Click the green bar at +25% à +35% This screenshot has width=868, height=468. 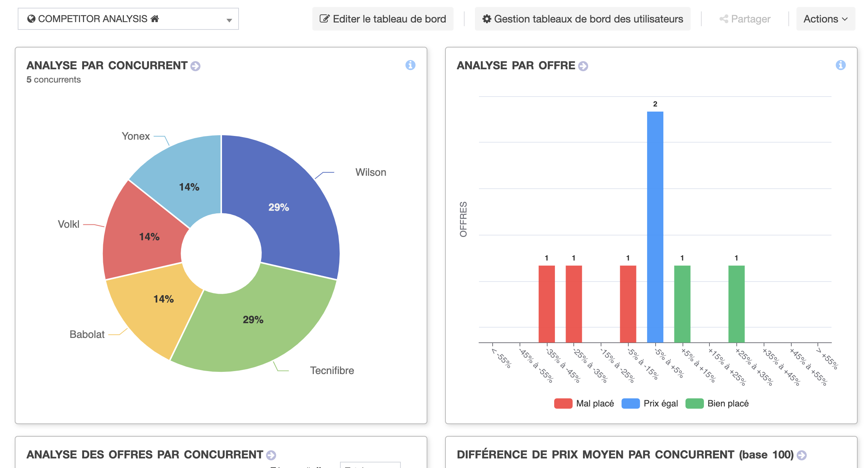pyautogui.click(x=736, y=304)
